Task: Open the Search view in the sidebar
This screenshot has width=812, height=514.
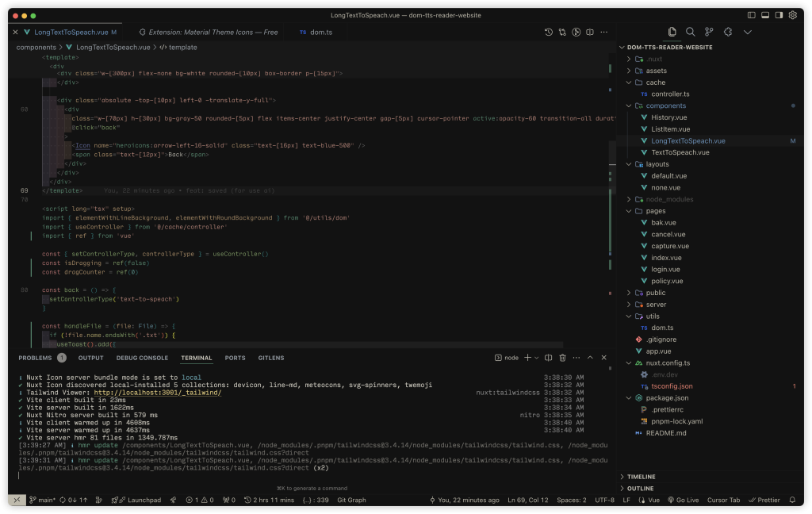Action: coord(690,32)
